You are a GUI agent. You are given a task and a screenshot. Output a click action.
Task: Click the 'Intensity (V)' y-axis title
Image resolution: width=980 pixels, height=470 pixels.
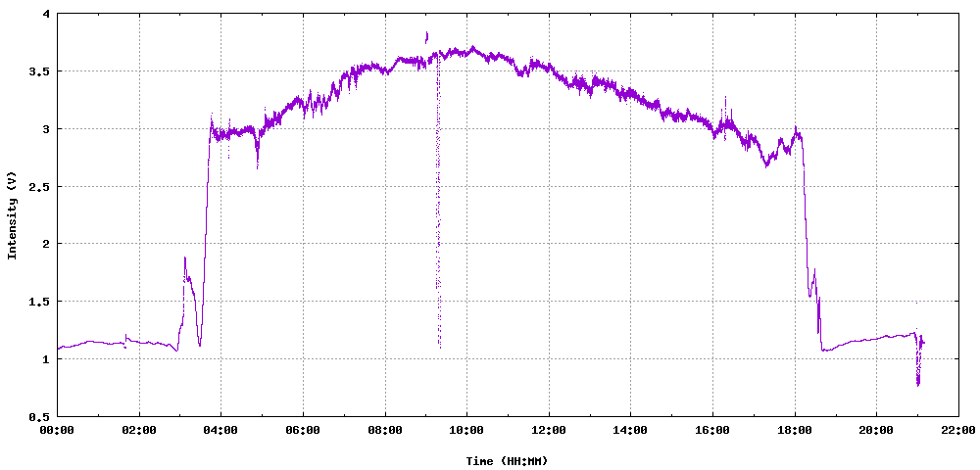coord(11,214)
